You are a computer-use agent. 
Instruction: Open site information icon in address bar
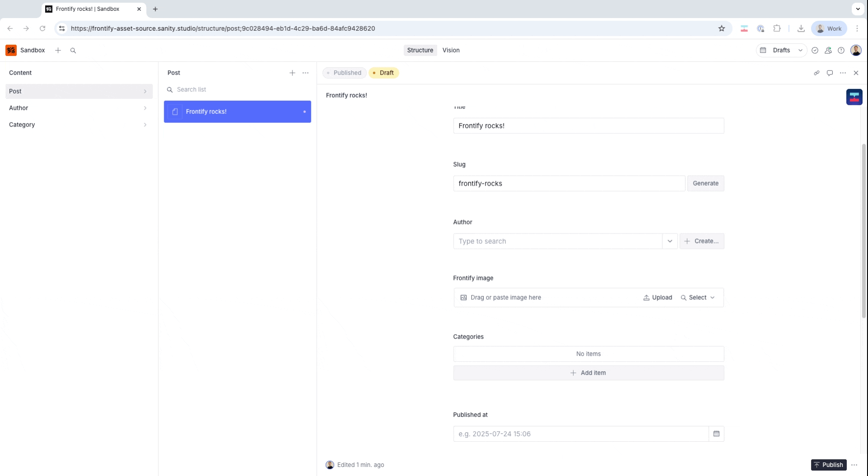(62, 28)
